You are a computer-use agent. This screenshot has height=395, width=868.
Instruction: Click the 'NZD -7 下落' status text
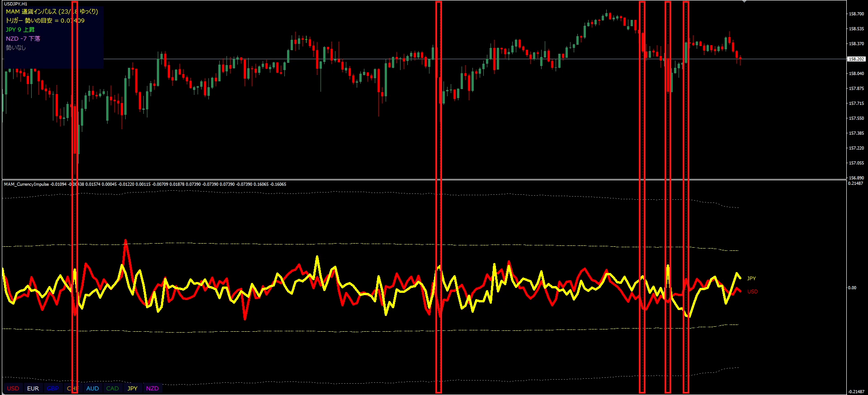pos(23,38)
